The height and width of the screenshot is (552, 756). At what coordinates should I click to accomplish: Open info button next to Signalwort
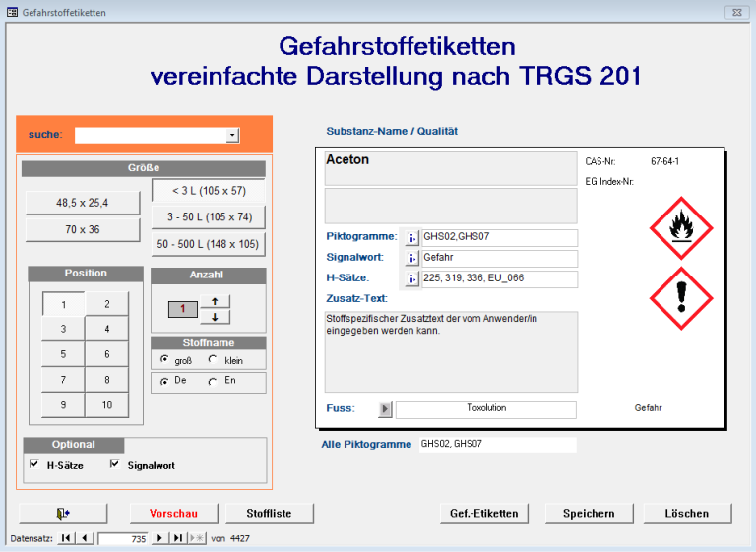click(412, 259)
